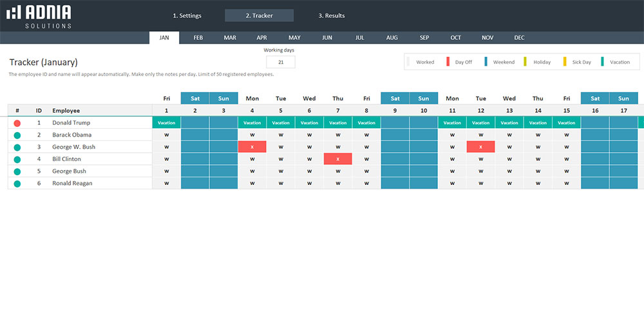Click Donald Trump's Vacation cell on day 1
This screenshot has width=644, height=326.
click(x=166, y=122)
